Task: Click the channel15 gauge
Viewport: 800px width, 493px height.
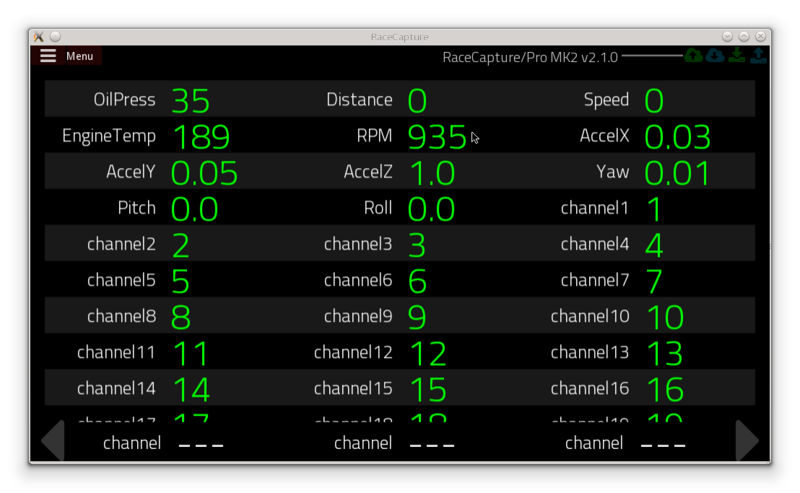Action: pyautogui.click(x=400, y=389)
